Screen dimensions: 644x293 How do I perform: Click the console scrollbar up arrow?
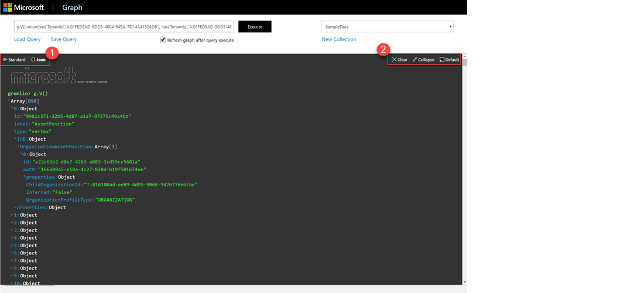464,56
